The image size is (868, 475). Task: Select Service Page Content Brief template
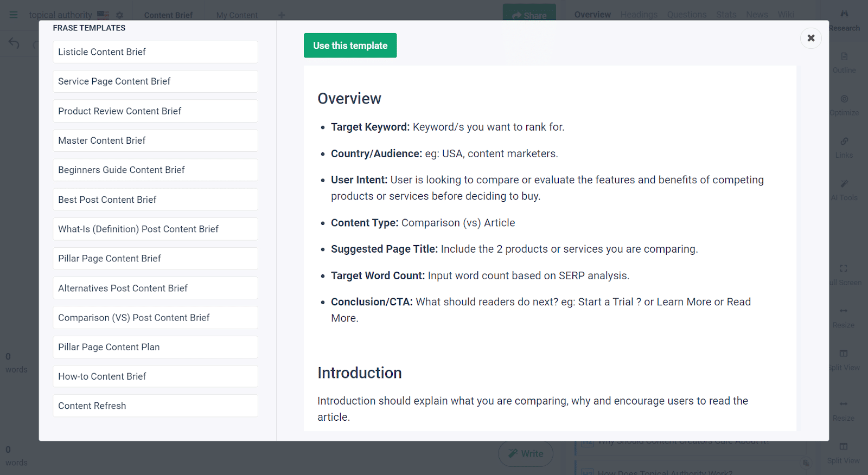155,81
